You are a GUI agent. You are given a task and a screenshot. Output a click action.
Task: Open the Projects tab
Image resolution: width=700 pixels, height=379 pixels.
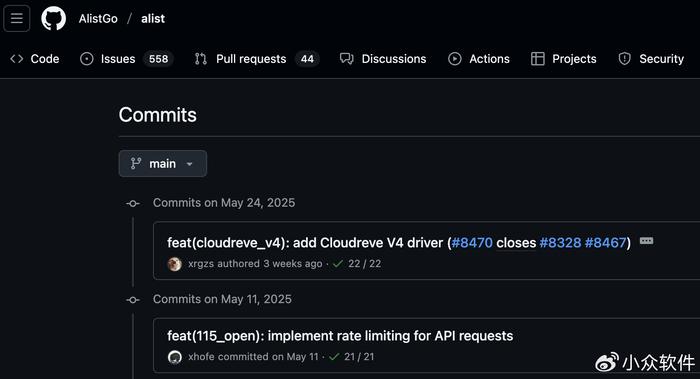pos(563,59)
